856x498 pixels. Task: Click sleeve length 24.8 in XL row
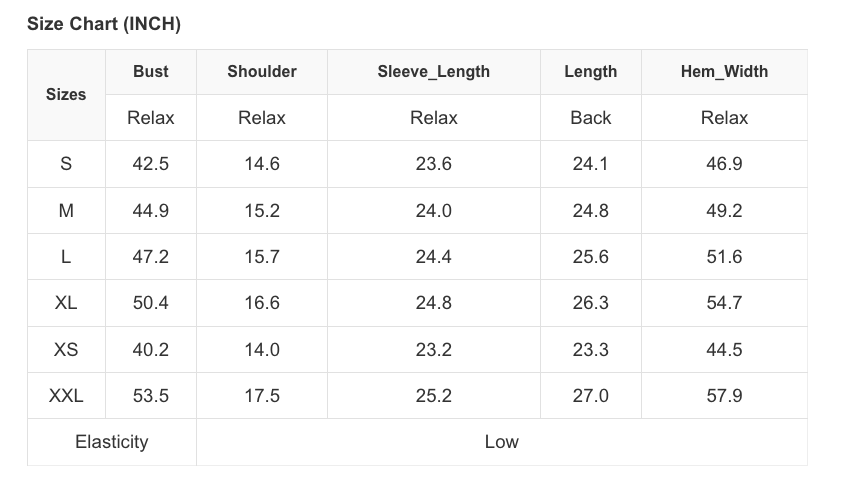click(x=433, y=303)
